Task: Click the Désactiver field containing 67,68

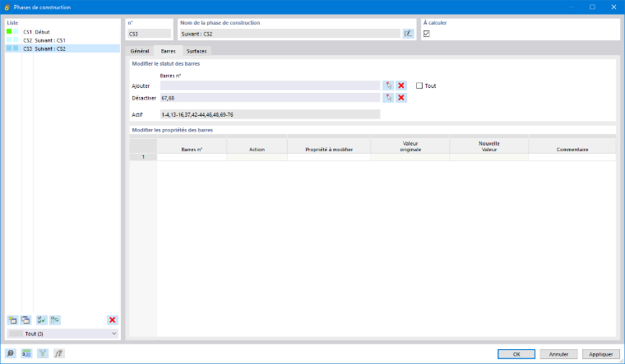Action: coord(271,98)
